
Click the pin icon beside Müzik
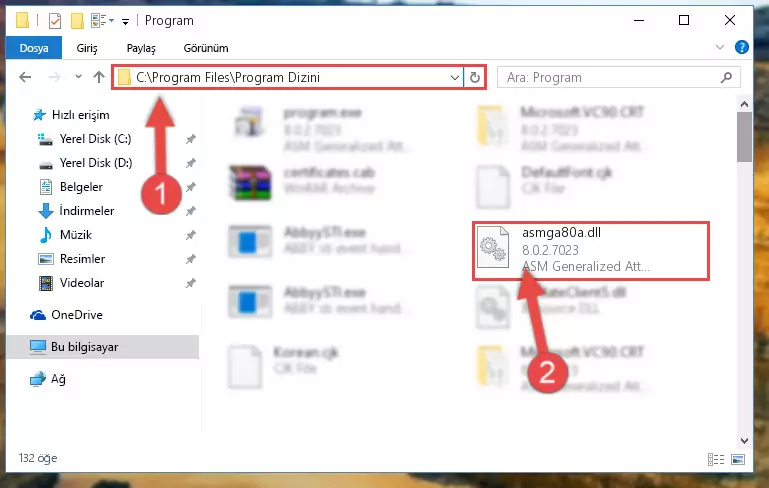click(191, 235)
